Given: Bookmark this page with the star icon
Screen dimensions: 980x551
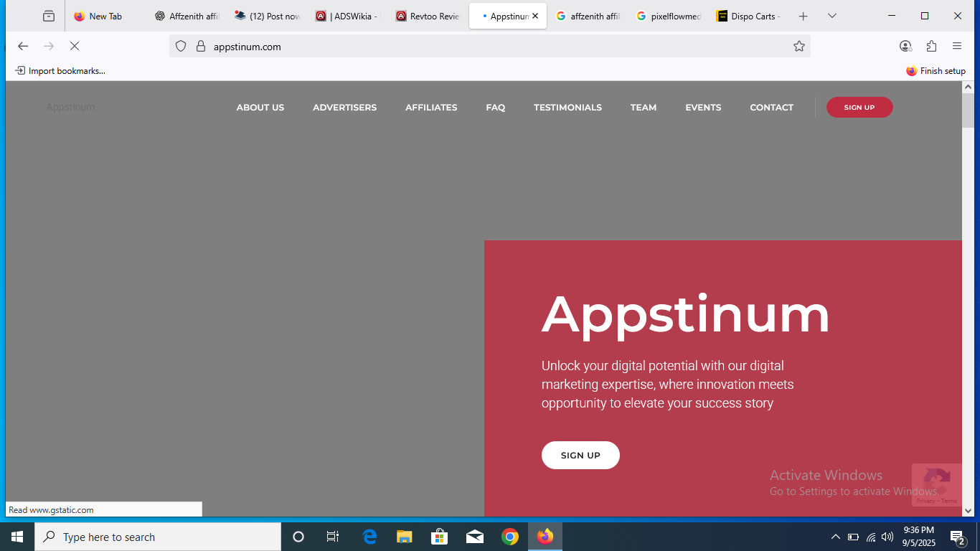Looking at the screenshot, I should point(799,47).
